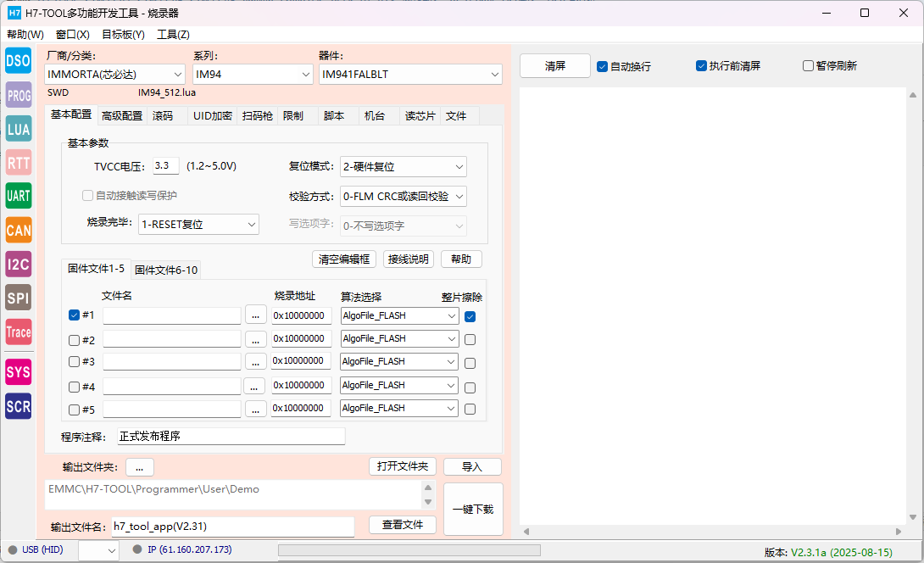This screenshot has height=563, width=924.
Task: Click the 打开文件夹 button
Action: click(403, 466)
